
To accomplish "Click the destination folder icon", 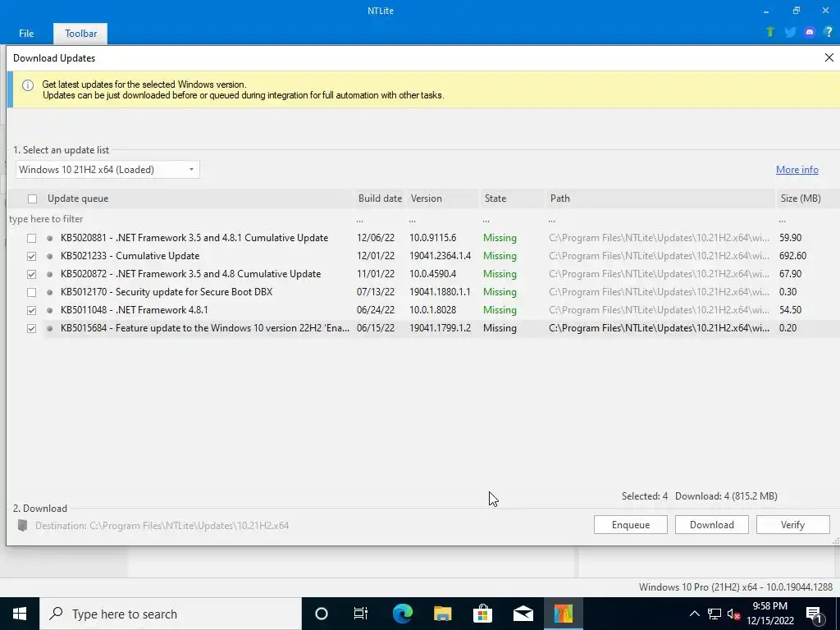I will click(x=22, y=525).
